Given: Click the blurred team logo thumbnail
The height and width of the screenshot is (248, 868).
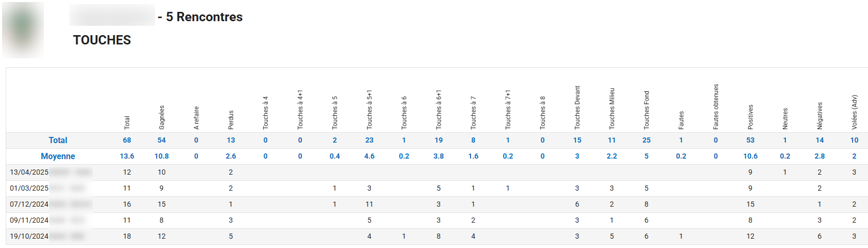Looking at the screenshot, I should tap(23, 29).
